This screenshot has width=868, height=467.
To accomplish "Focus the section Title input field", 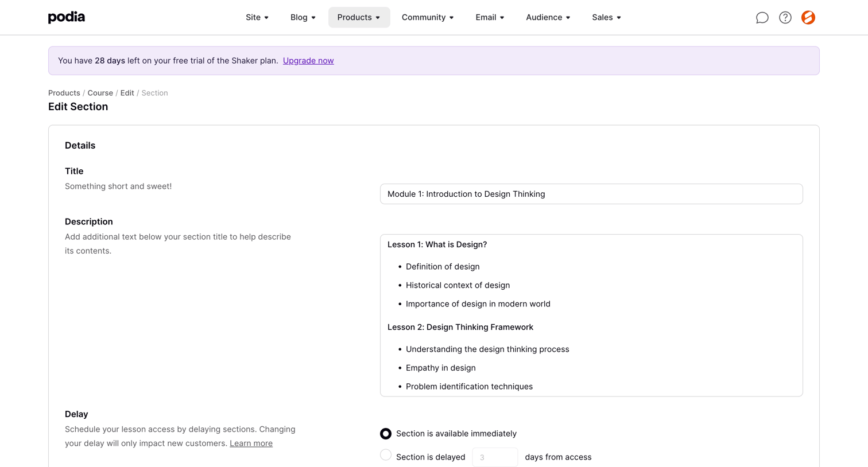I will click(591, 194).
